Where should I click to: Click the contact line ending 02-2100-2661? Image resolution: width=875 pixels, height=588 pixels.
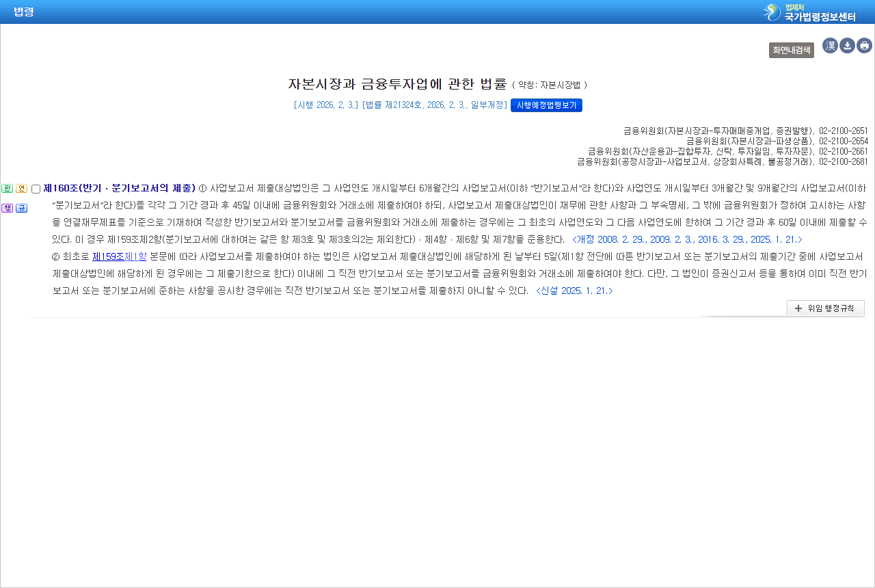(728, 151)
